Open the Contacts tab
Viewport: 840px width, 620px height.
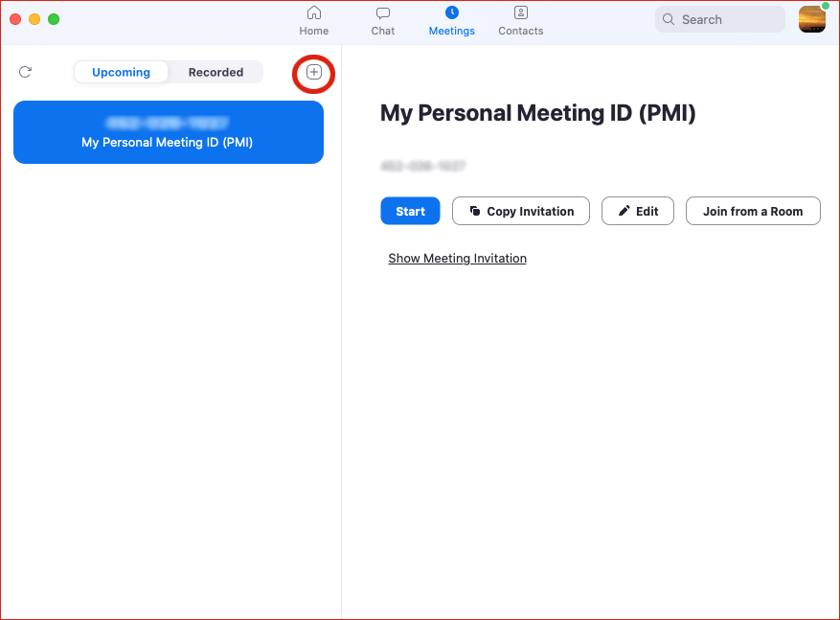click(521, 21)
